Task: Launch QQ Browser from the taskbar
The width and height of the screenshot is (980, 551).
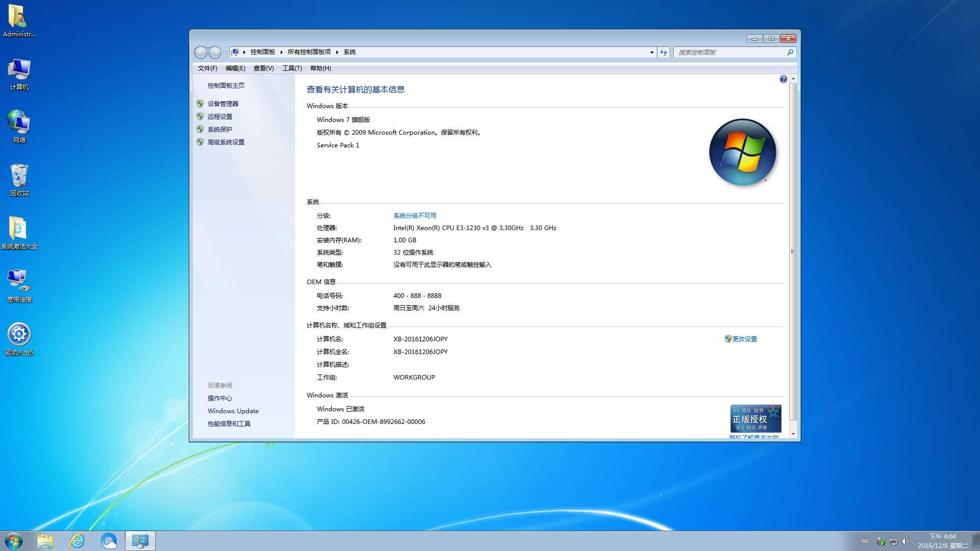Action: [x=109, y=541]
